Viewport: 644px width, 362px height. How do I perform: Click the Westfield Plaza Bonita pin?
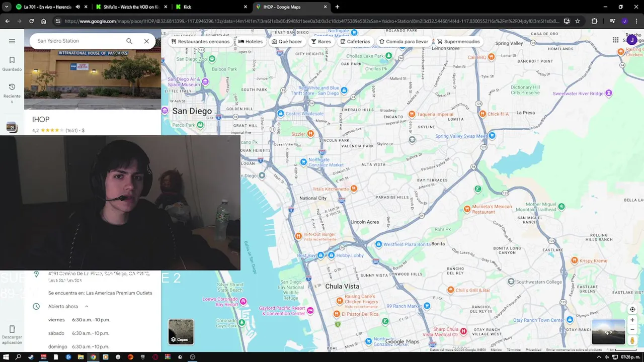click(x=379, y=244)
